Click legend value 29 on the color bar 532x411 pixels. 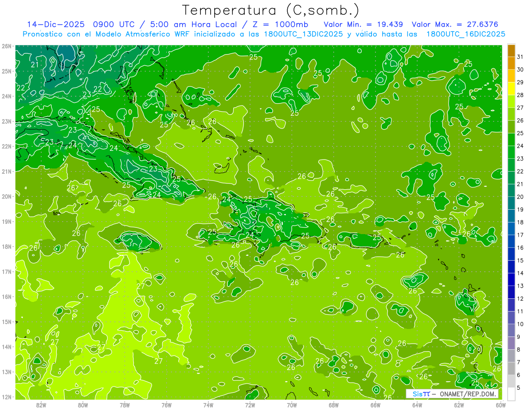520,82
